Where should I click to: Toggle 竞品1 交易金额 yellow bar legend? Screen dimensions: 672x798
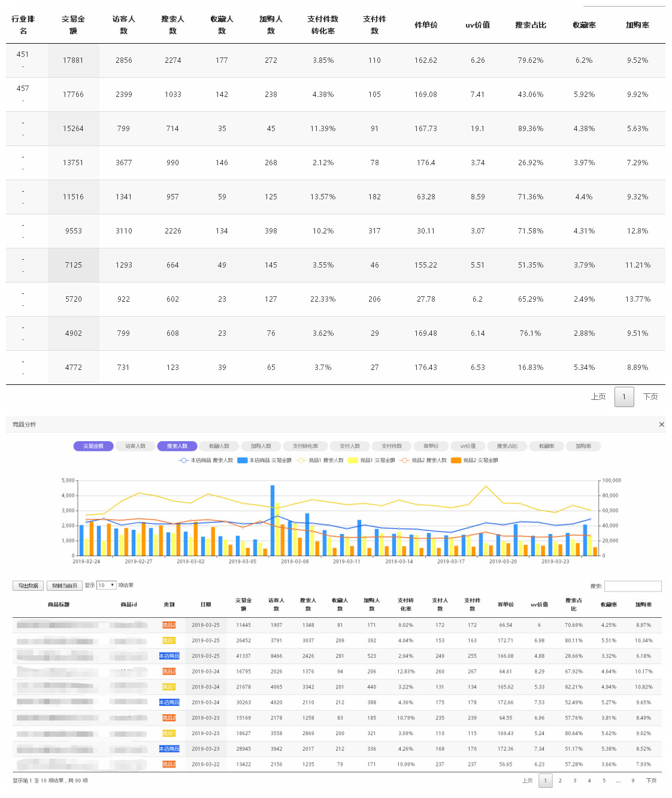[353, 460]
